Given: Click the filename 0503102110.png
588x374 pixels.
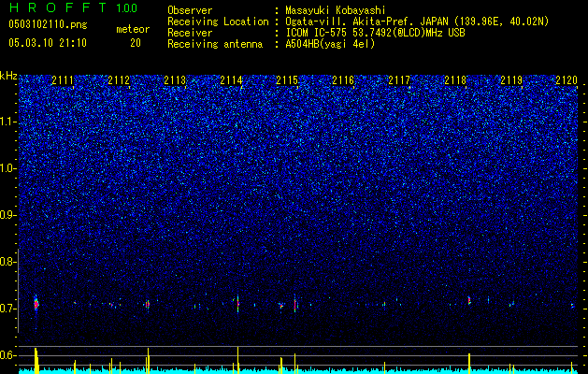Looking at the screenshot, I should click(48, 25).
